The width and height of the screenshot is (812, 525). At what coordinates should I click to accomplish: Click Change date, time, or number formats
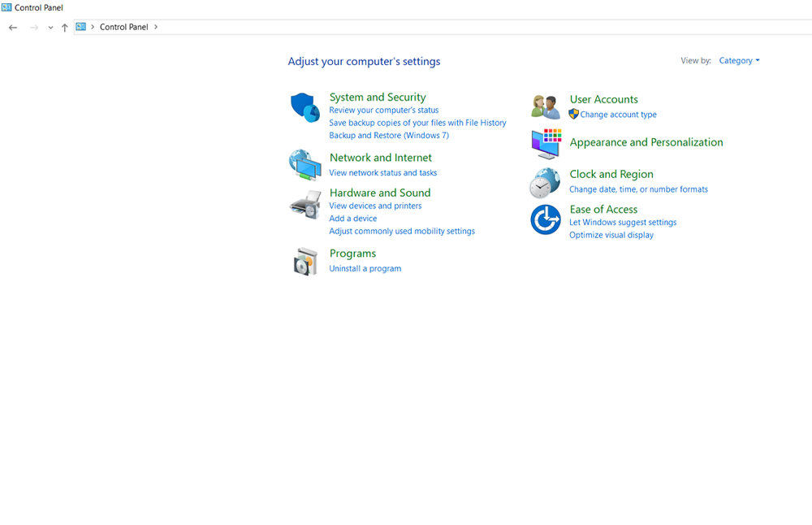[638, 189]
